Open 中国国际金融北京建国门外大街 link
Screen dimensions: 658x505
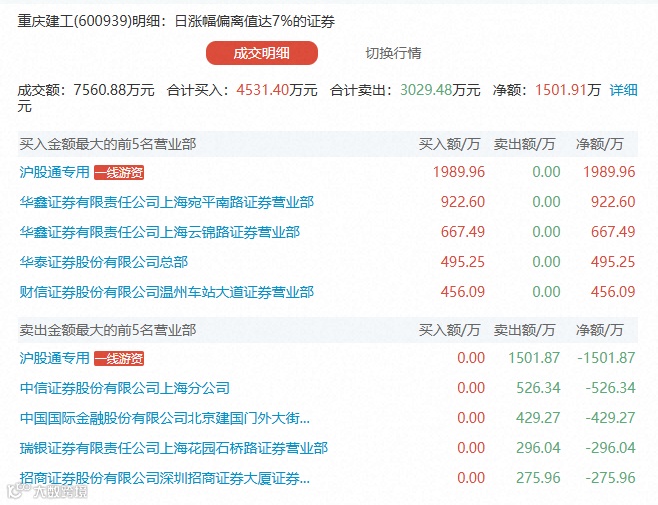[x=164, y=418]
